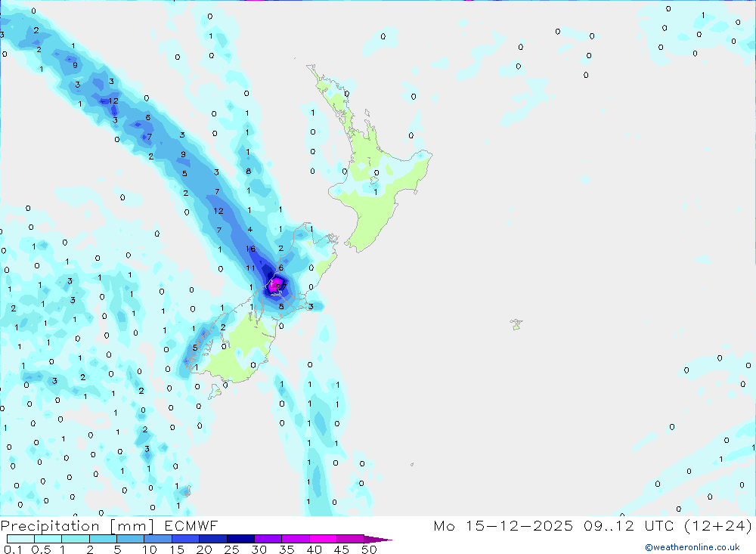Screen dimensions: 756x554
Task: Click the 5–10 mm legend swatch
Action: pyautogui.click(x=131, y=539)
